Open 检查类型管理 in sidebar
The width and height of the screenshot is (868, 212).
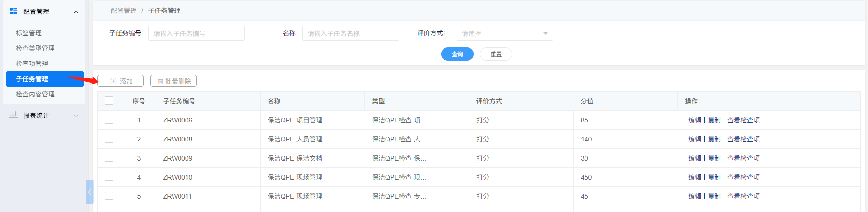[35, 48]
